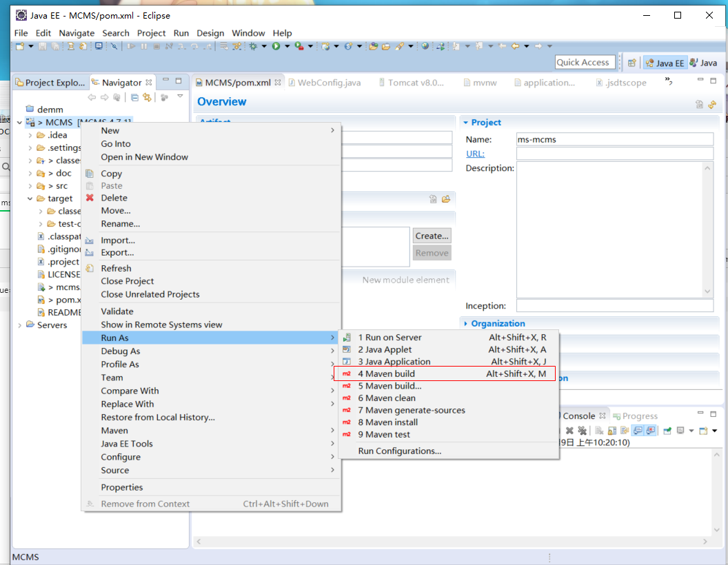Open the Debug button dropdown arrow
Image resolution: width=728 pixels, height=565 pixels.
click(x=264, y=46)
